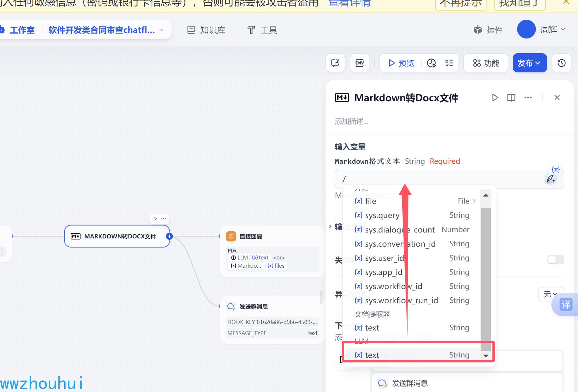Screen dimensions: 578x392
Task: Open the ellipsis menu above the Markdown node
Action: (164, 219)
